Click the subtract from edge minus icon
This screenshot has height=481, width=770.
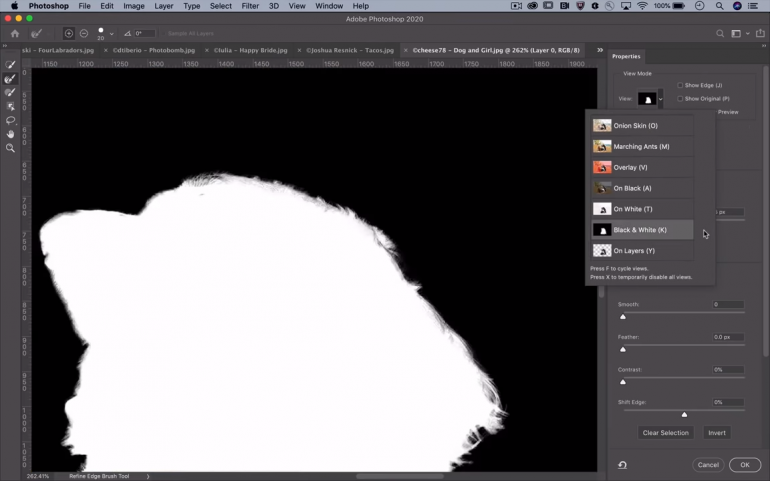83,34
